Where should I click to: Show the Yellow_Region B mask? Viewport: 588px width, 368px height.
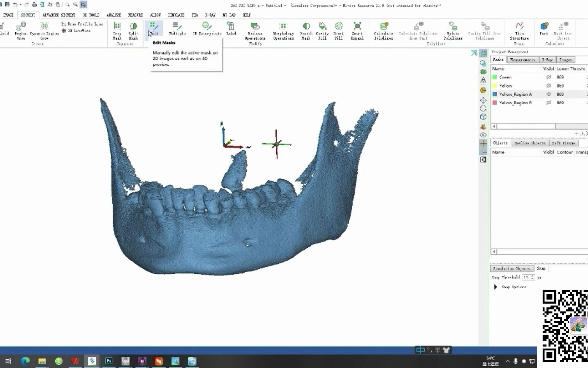[549, 103]
